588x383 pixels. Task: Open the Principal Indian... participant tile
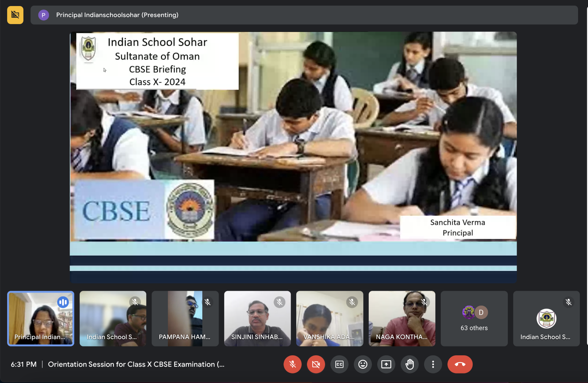41,318
